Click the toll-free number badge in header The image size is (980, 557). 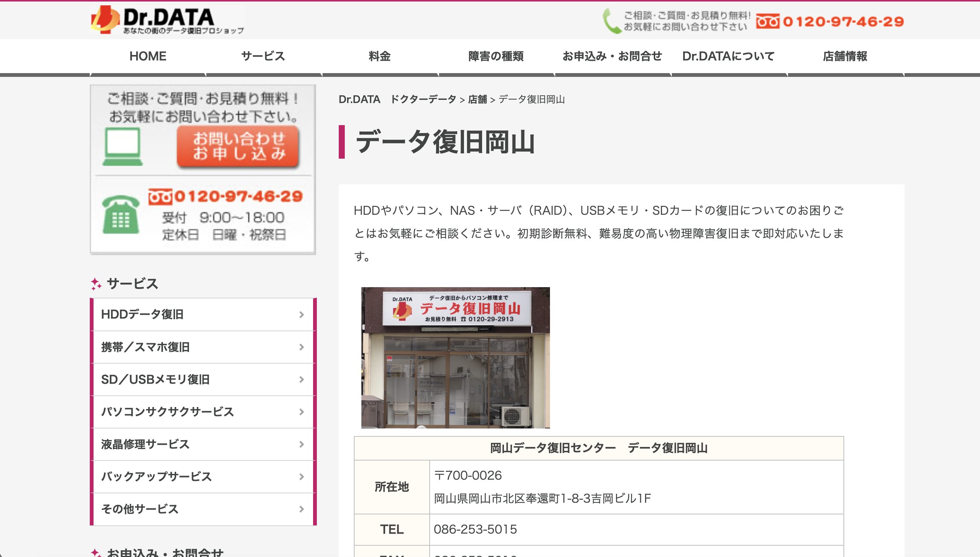click(768, 21)
